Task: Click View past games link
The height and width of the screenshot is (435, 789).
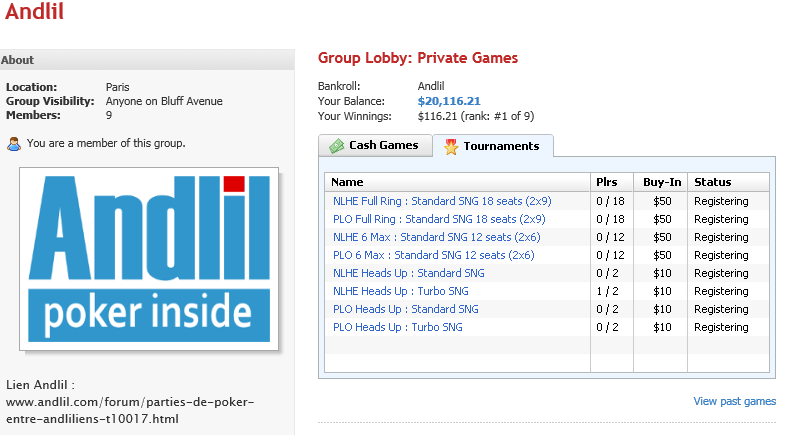Action: 735,401
